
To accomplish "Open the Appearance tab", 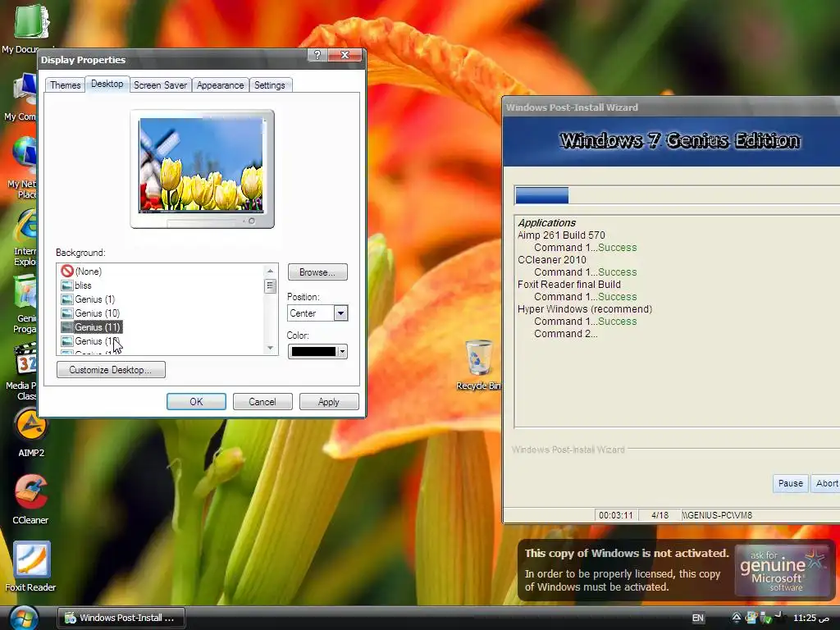I will pyautogui.click(x=220, y=85).
